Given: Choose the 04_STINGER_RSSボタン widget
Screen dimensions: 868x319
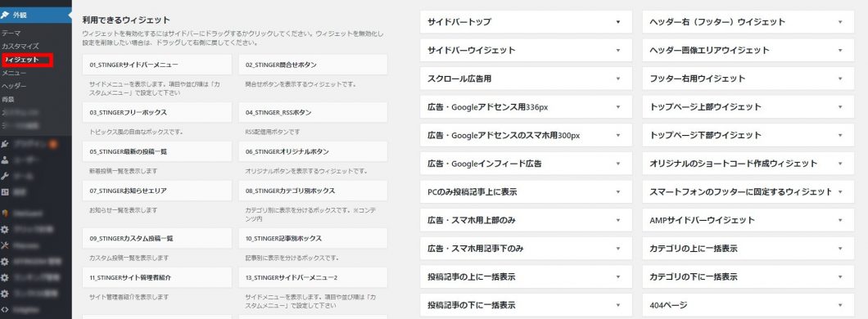Looking at the screenshot, I should click(x=314, y=112).
